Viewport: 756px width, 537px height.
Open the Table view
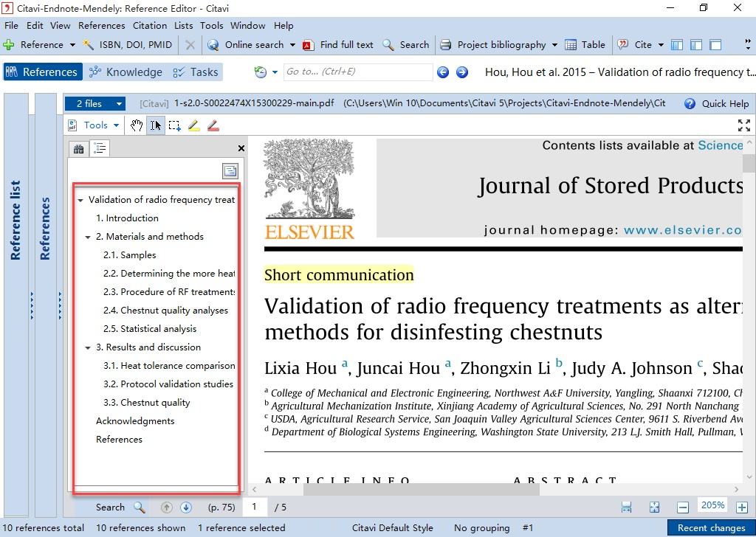coord(585,45)
